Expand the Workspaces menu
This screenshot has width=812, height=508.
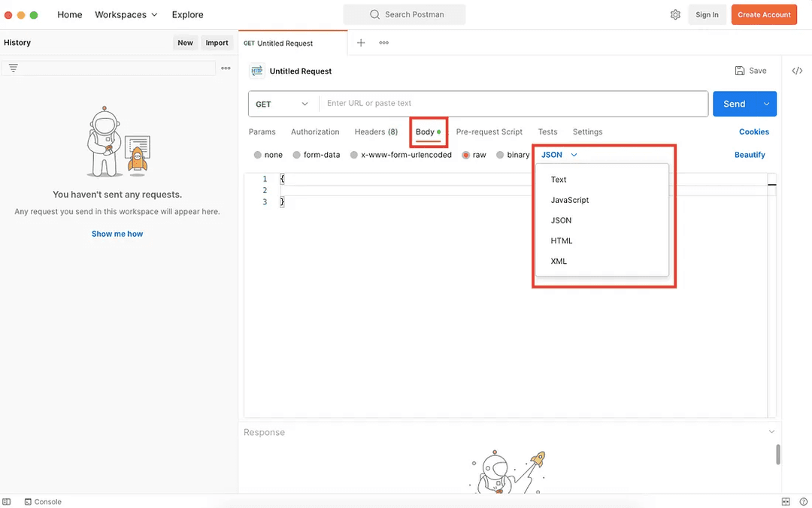click(126, 14)
